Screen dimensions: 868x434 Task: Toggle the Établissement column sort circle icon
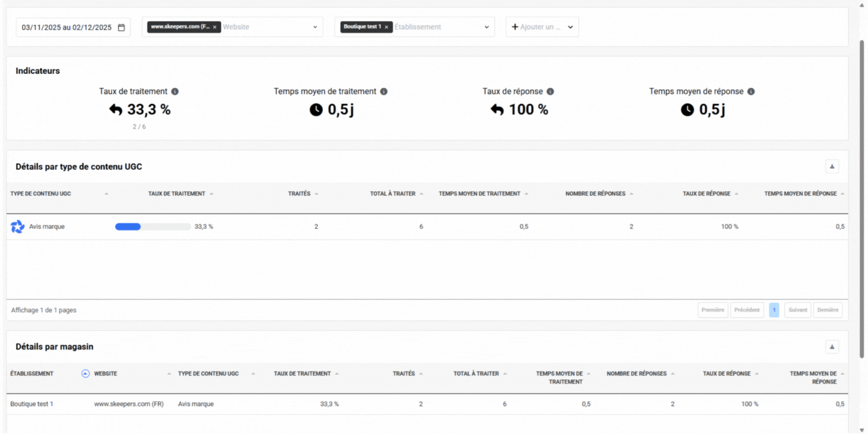(x=85, y=374)
